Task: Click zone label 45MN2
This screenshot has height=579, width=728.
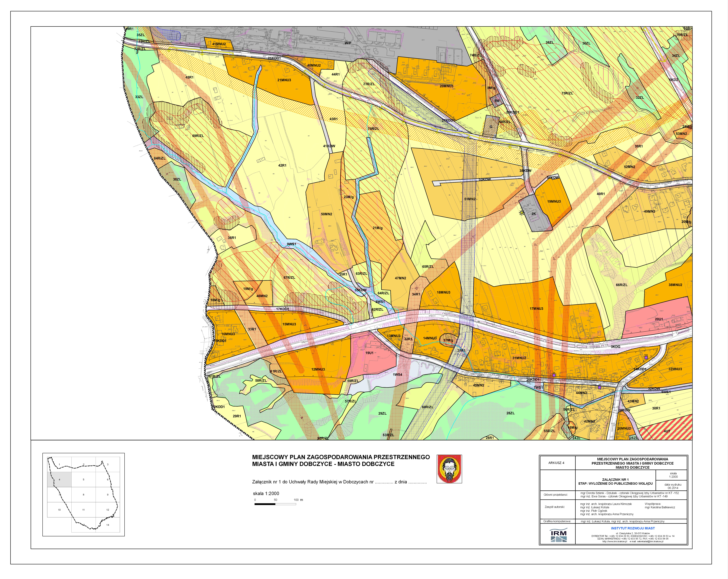Action: [478, 385]
